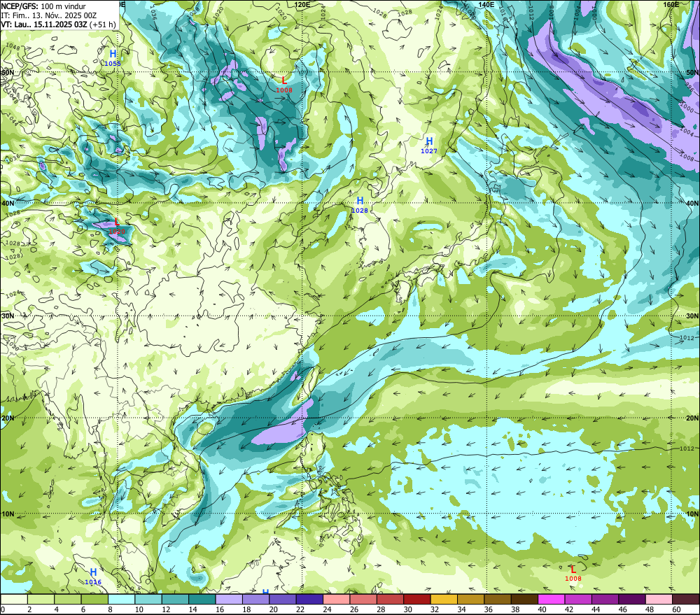Click the green 6-8 legend swatch
Viewport: 700px width, 615px height.
pyautogui.click(x=94, y=600)
